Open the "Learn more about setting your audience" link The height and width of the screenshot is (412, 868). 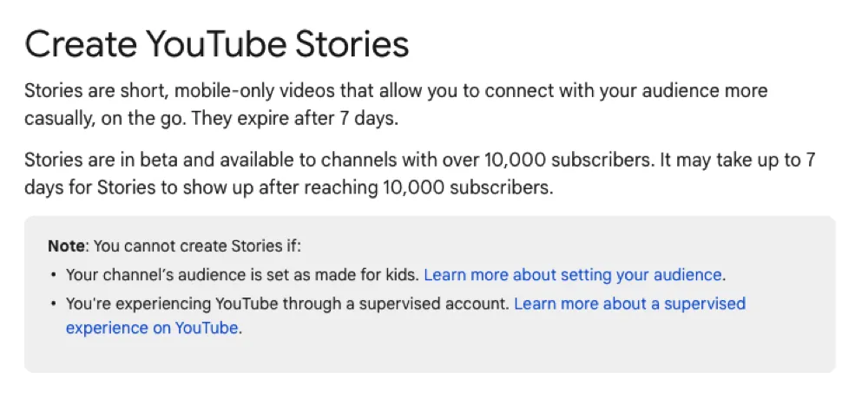point(573,275)
